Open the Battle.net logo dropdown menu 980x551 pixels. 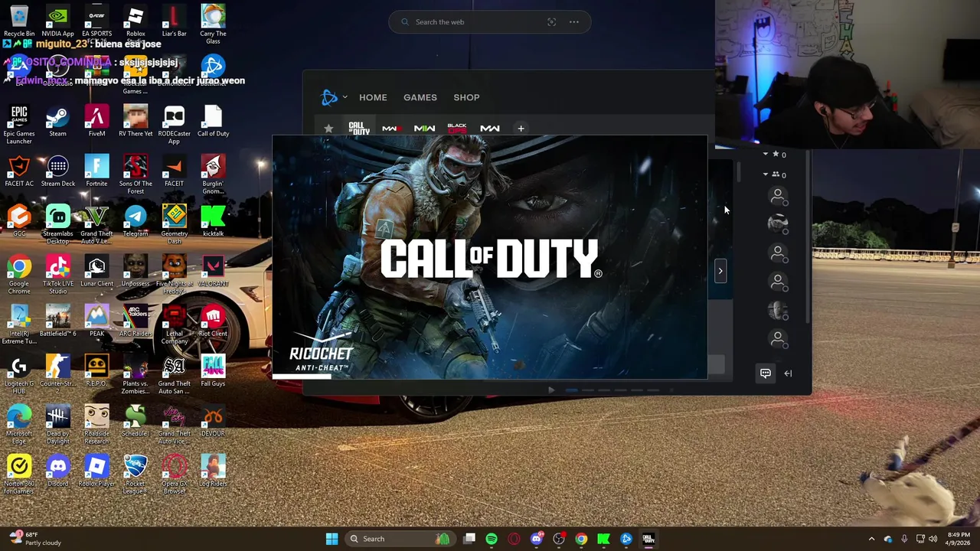click(334, 97)
